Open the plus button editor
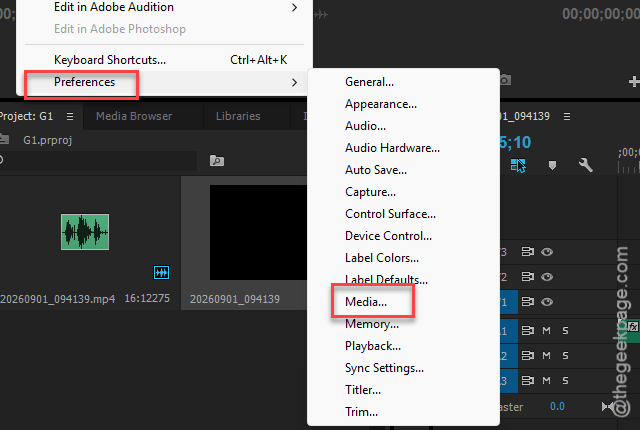The height and width of the screenshot is (430, 640). tap(634, 82)
